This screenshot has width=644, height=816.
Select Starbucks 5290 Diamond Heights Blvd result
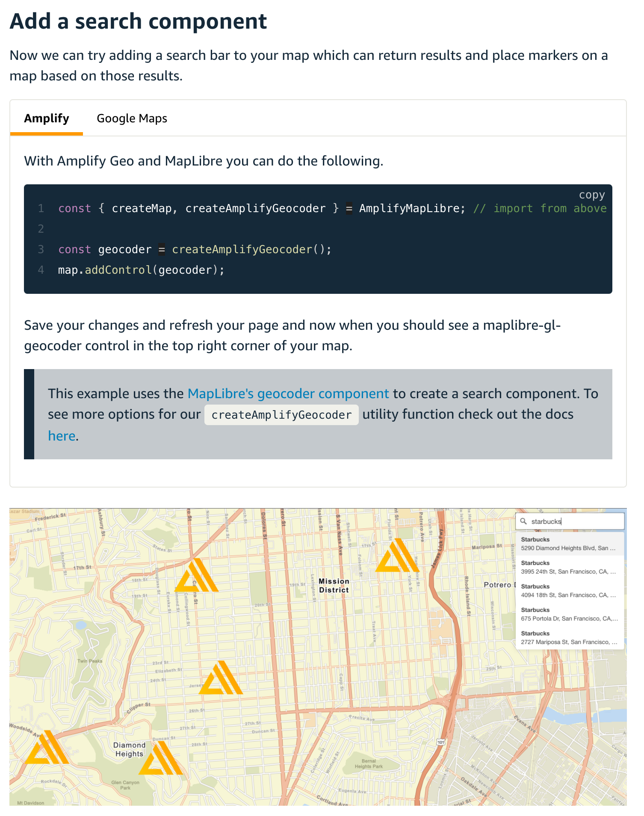570,544
